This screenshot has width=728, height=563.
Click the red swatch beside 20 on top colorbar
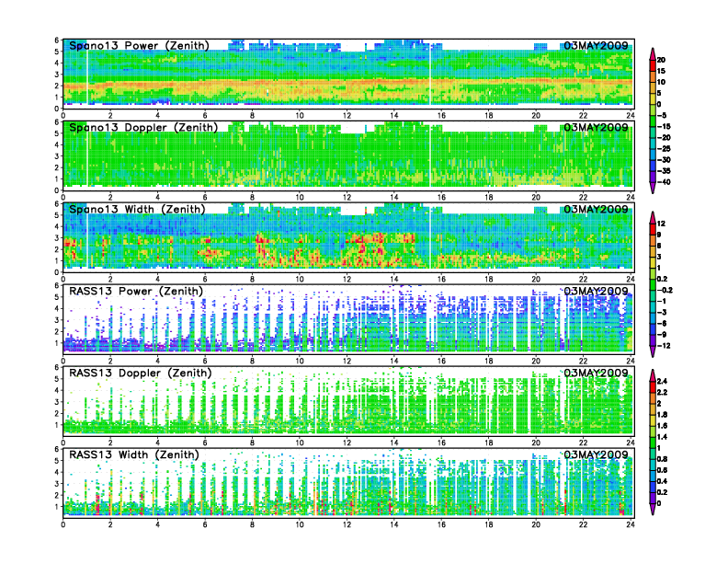pos(653,65)
